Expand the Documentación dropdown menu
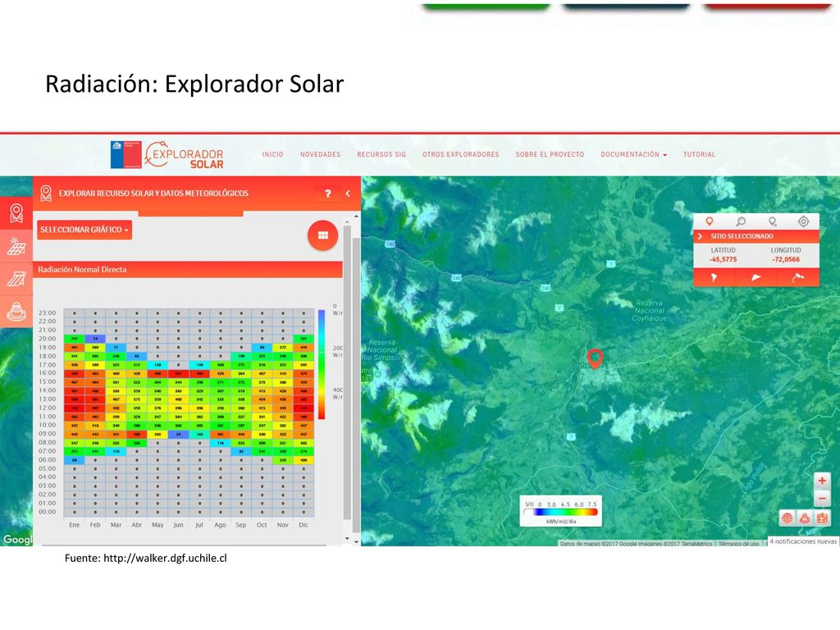This screenshot has width=840, height=630. [634, 154]
